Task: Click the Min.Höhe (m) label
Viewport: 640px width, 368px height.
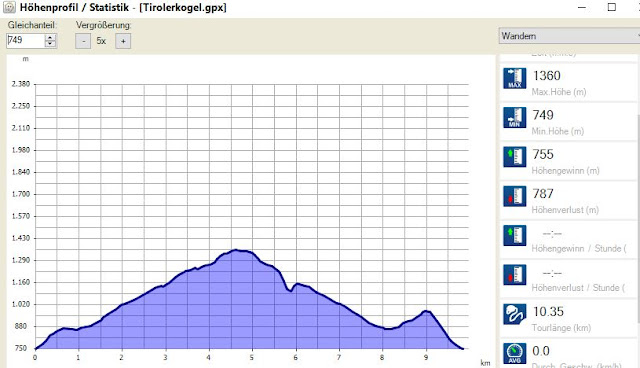Action: [x=558, y=131]
